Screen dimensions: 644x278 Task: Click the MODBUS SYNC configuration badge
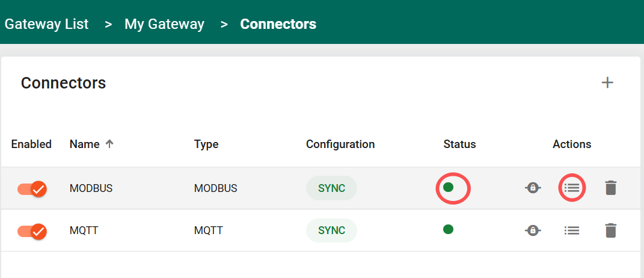(x=331, y=188)
